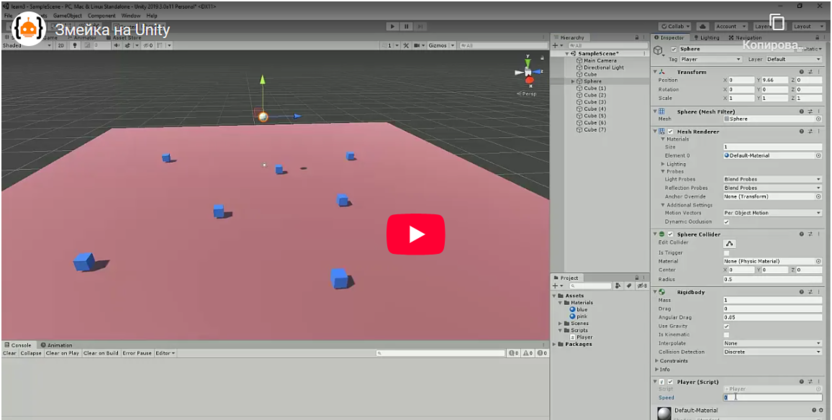The height and width of the screenshot is (420, 832).
Task: Select Directional Light in Hierarchy
Action: coord(603,67)
